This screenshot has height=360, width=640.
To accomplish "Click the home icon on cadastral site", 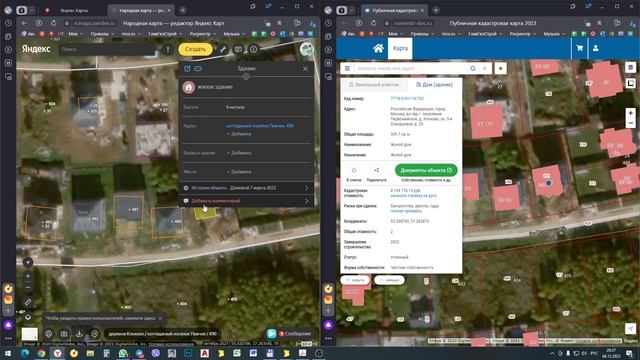I will (x=378, y=48).
